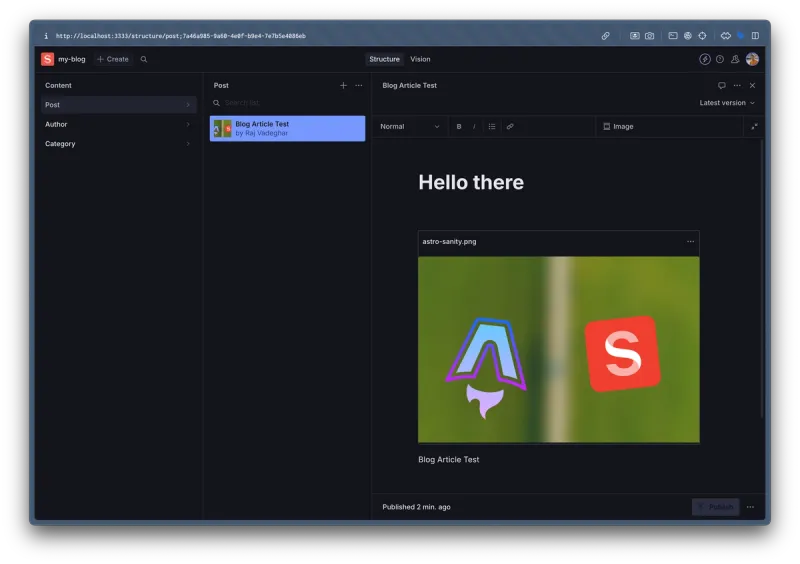Click the Create button
The width and height of the screenshot is (800, 564).
tap(113, 59)
